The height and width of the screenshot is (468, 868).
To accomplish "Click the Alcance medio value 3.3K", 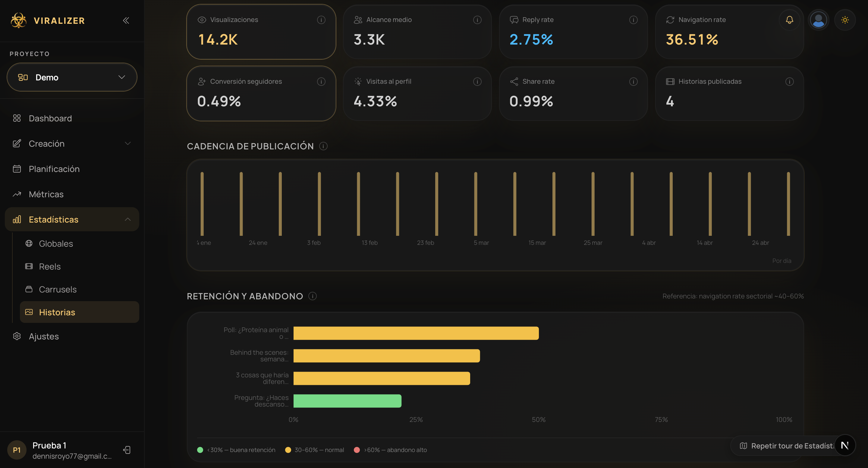I will pyautogui.click(x=369, y=39).
